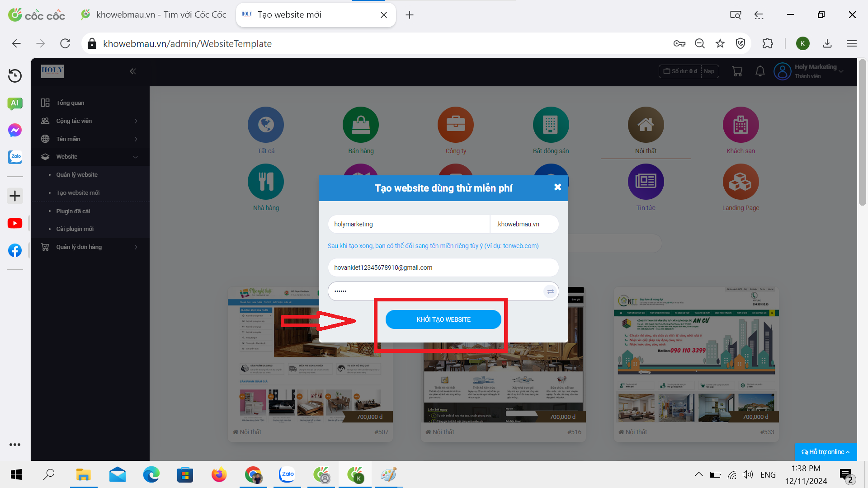Choose the Tin tức category icon
The width and height of the screenshot is (868, 488).
tap(646, 182)
